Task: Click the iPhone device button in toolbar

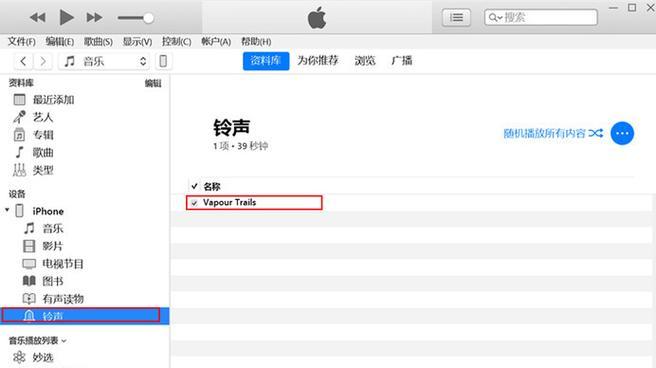Action: 163,61
